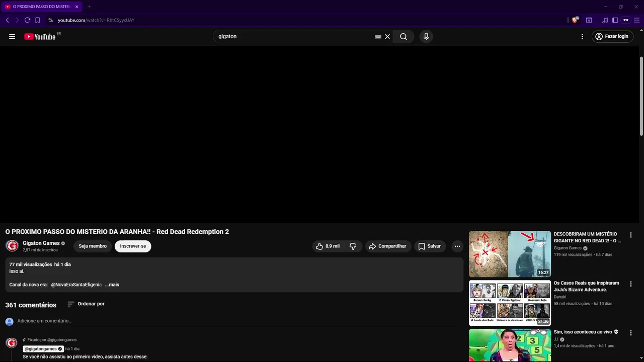Open the tab search icon in toolbar
Image resolution: width=644 pixels, height=362 pixels.
click(589, 20)
